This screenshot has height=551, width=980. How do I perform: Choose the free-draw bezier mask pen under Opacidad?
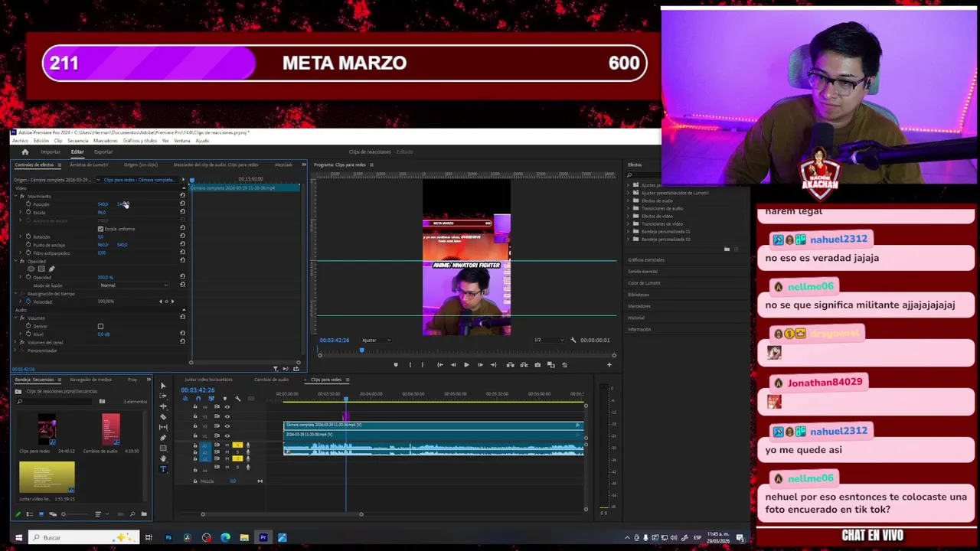(51, 269)
